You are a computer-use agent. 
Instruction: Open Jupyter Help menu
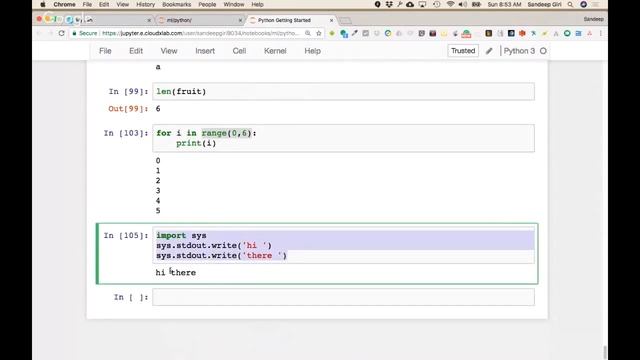[x=312, y=51]
